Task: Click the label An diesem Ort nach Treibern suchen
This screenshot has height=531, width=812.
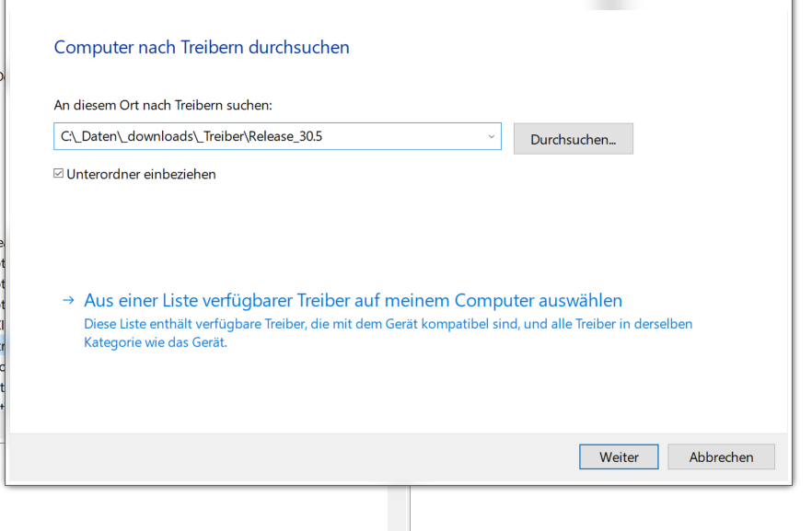Action: 163,105
